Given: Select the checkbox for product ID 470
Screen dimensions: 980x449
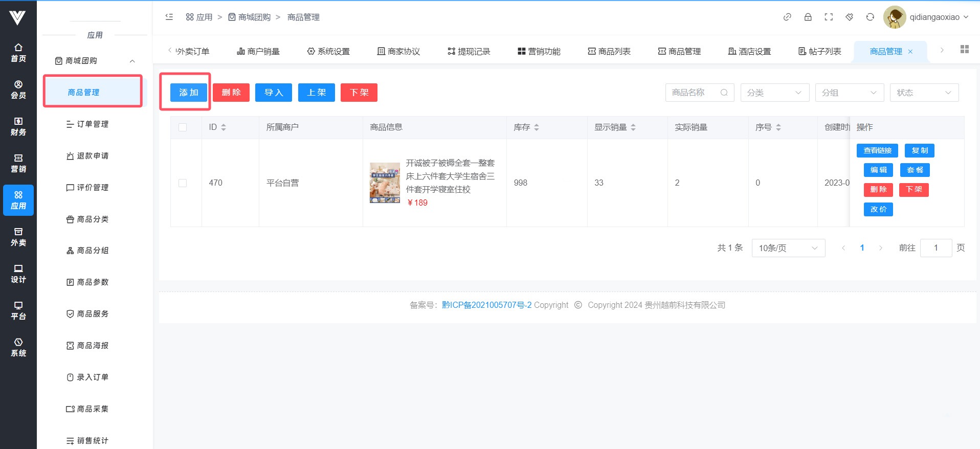Looking at the screenshot, I should click(x=183, y=183).
